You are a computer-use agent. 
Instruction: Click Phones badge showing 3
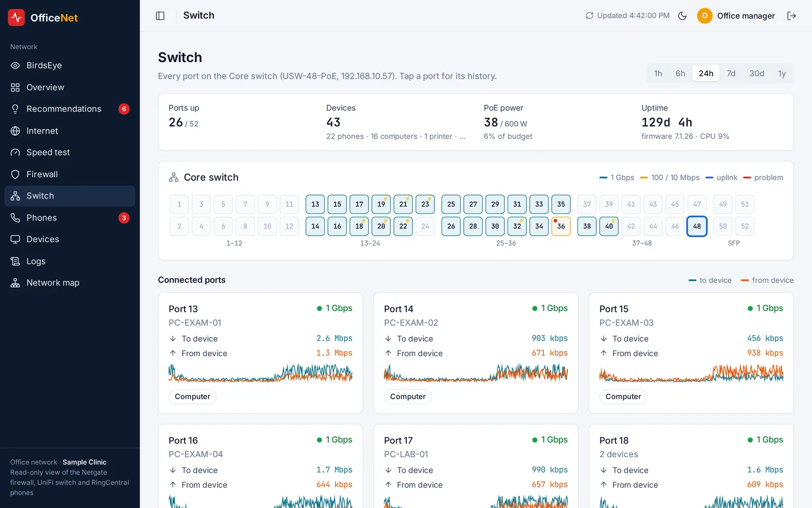coord(124,218)
